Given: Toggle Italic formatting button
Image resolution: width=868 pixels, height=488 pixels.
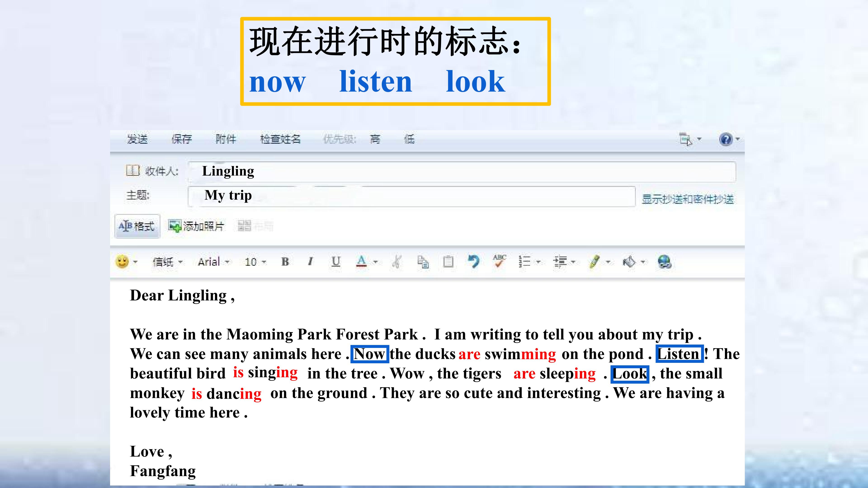Looking at the screenshot, I should pos(310,262).
